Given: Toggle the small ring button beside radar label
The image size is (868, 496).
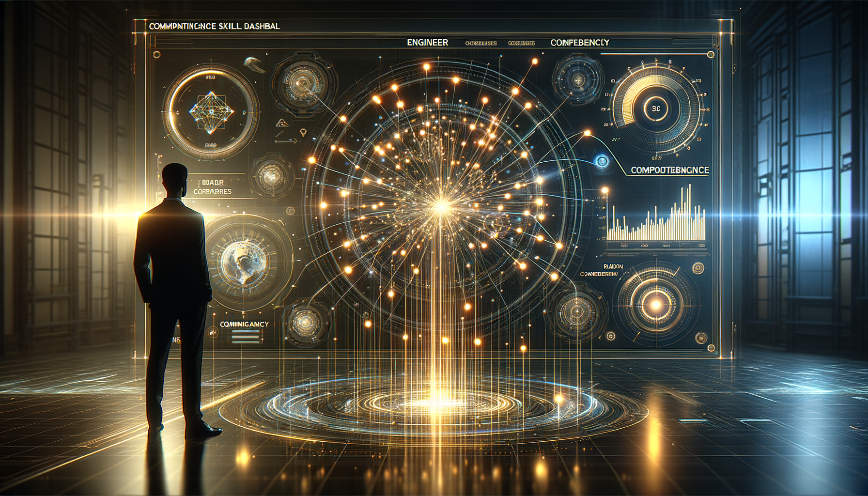Looking at the screenshot, I should (x=698, y=268).
